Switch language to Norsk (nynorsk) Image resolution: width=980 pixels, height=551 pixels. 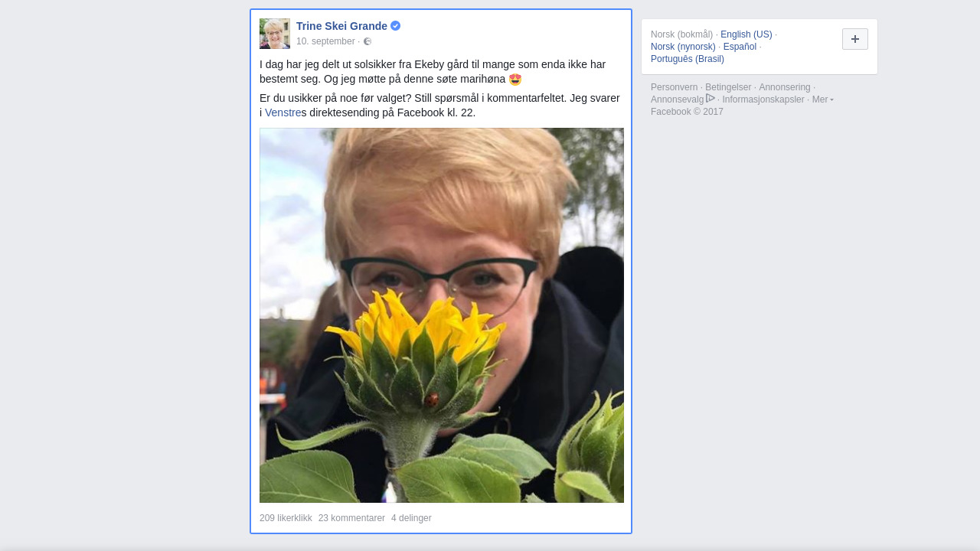pyautogui.click(x=683, y=47)
